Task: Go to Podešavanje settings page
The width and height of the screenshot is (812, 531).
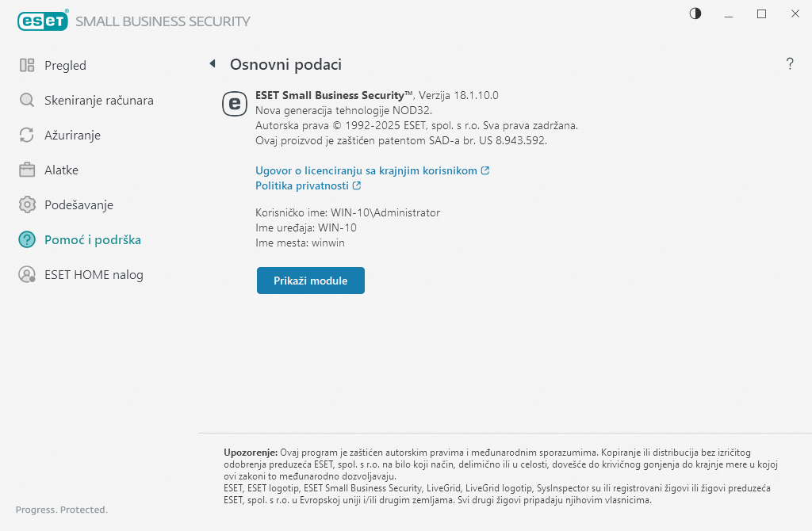Action: (x=79, y=205)
